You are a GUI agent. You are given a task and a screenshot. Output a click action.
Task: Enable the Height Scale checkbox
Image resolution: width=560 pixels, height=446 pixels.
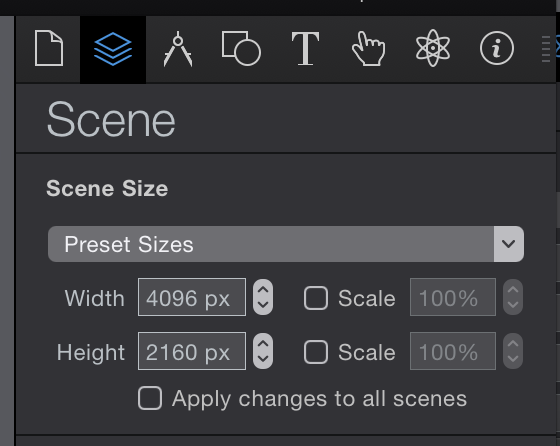pos(316,352)
